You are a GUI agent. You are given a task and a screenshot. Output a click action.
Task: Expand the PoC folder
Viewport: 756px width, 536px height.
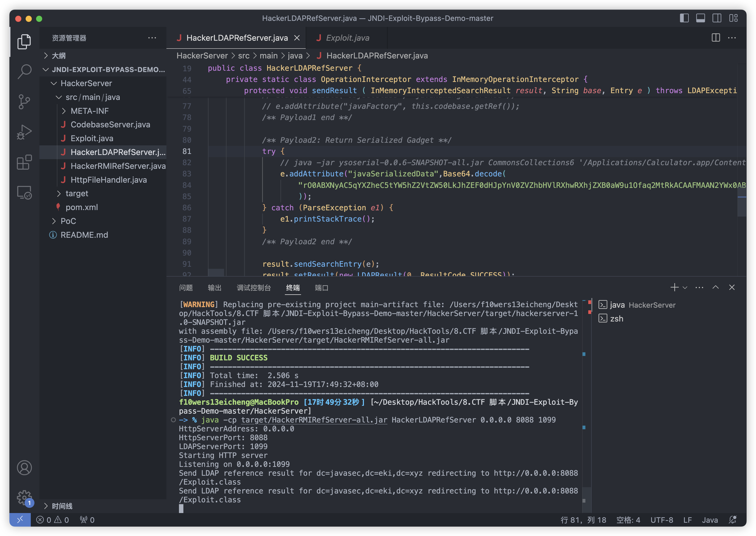tap(103, 221)
